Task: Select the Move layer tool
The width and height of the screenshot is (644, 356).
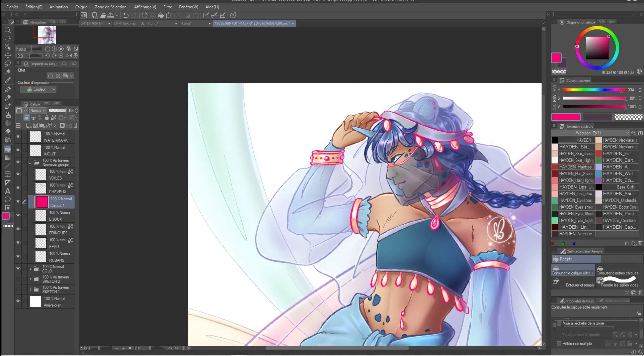Action: (x=7, y=55)
